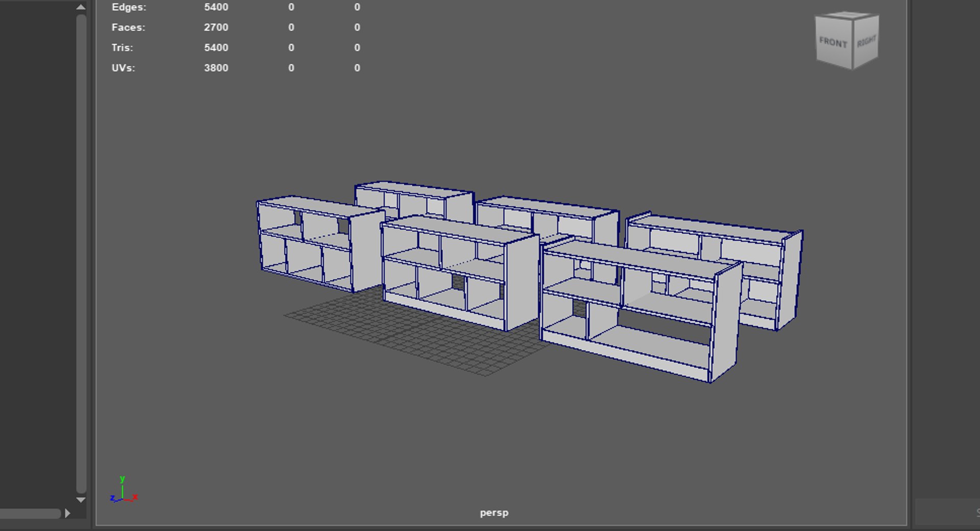Screen dimensions: 980x531
Task: Click the left panel vertical scrollbar thumb
Action: (x=81, y=254)
